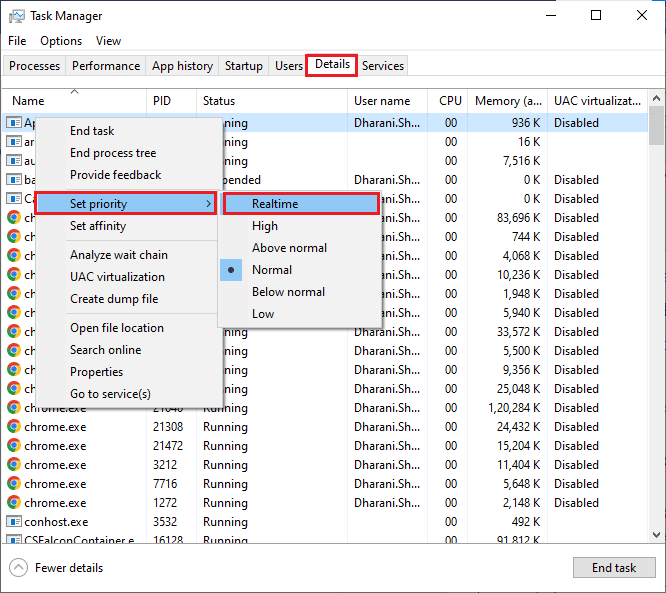Select End process tree from context menu
The width and height of the screenshot is (666, 593).
click(x=113, y=153)
